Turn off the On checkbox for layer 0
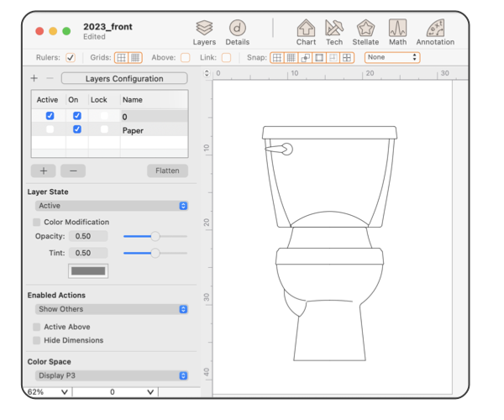 [x=77, y=116]
